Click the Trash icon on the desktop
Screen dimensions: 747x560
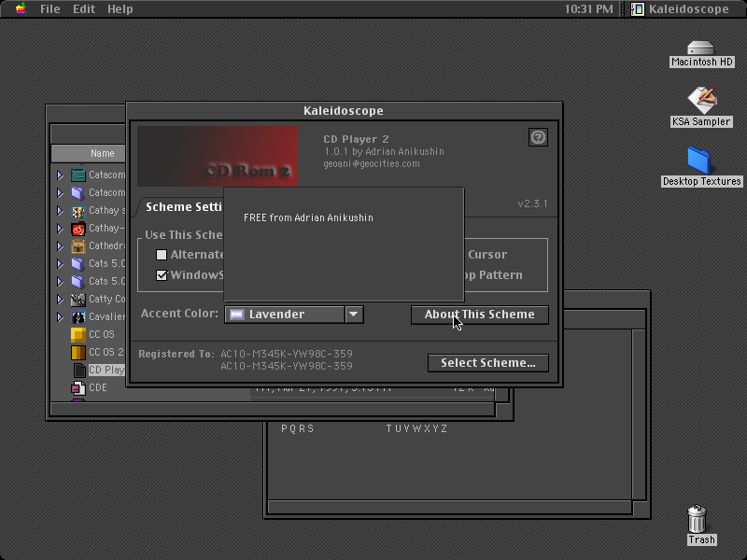coord(697,519)
